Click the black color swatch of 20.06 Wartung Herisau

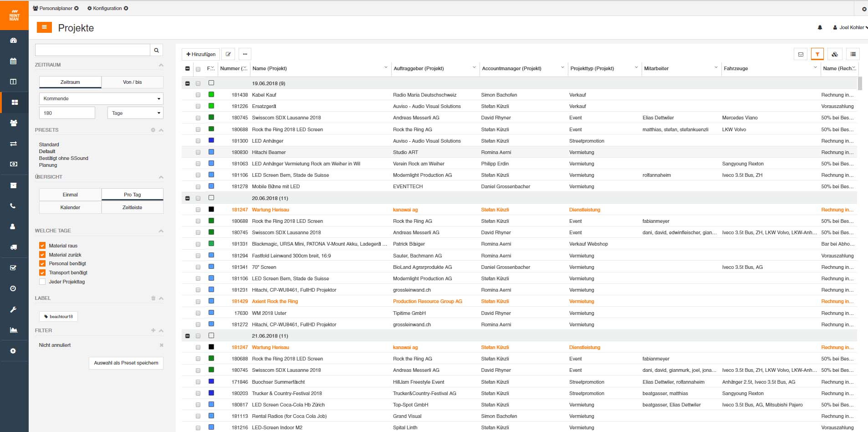coord(211,209)
